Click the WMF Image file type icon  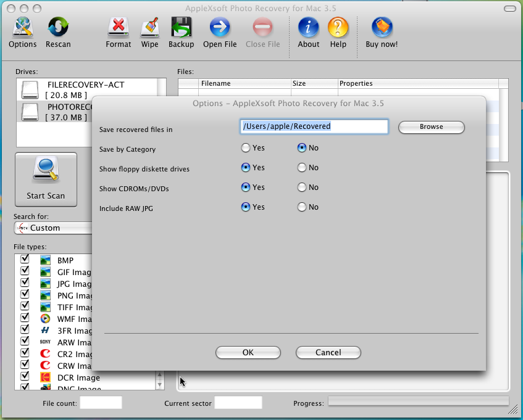point(45,319)
